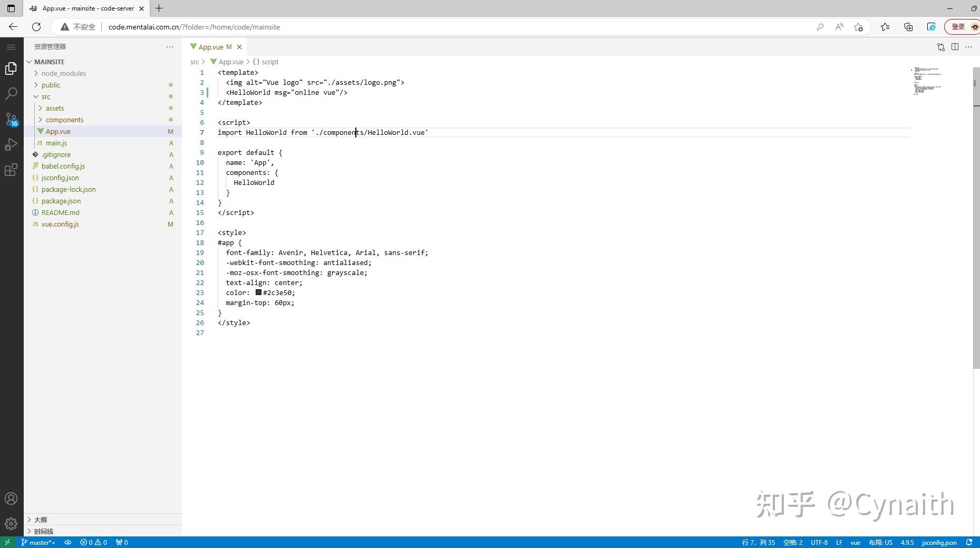Viewport: 980px width, 548px height.
Task: Open the browser Favorites list
Action: click(885, 27)
